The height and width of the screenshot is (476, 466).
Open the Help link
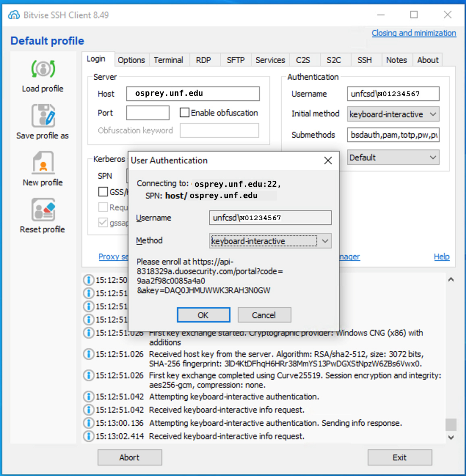coord(441,257)
